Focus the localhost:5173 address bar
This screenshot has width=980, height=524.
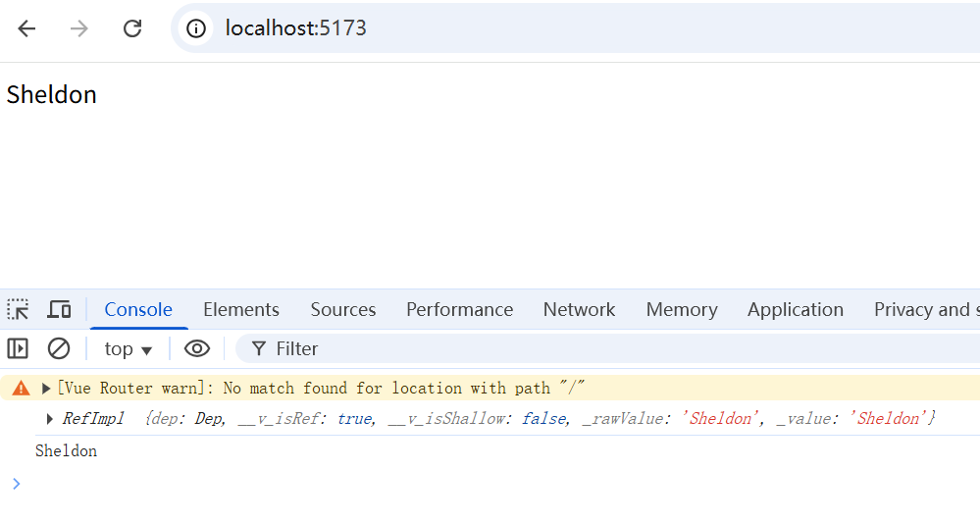(575, 28)
